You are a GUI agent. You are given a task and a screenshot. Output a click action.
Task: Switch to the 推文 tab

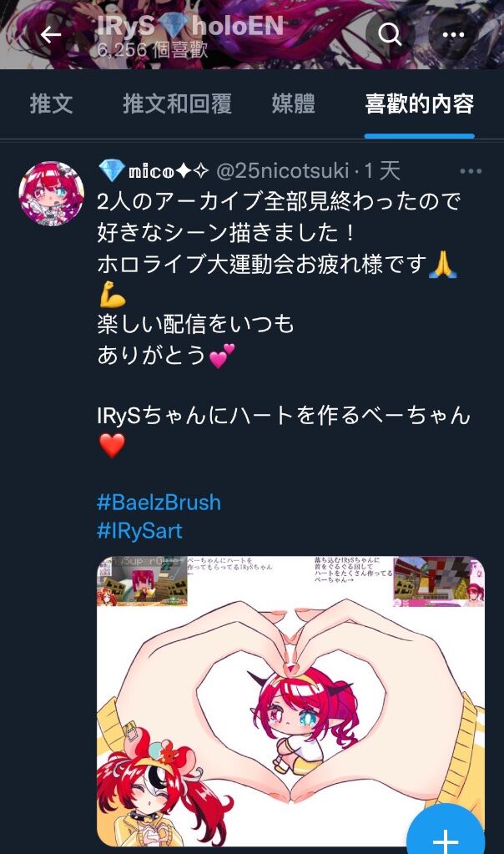pyautogui.click(x=51, y=104)
